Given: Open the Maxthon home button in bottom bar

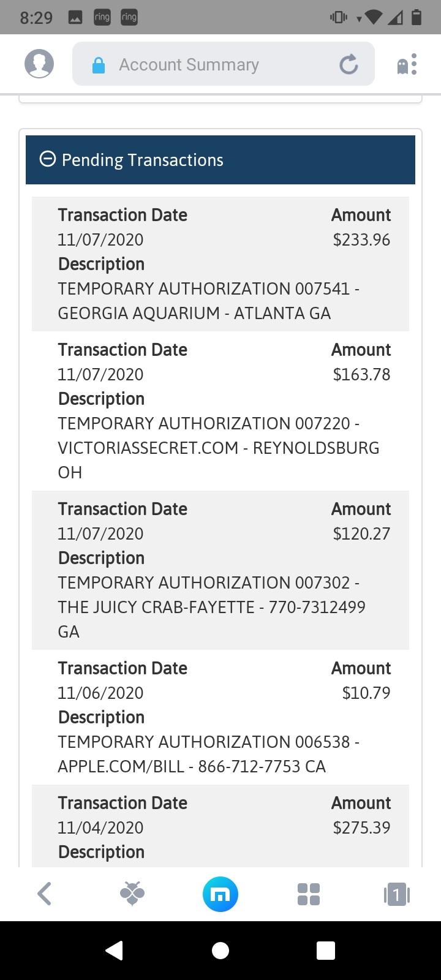Looking at the screenshot, I should point(220,894).
